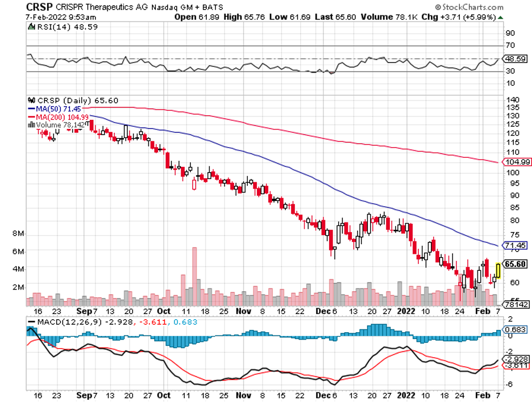Image resolution: width=532 pixels, height=402 pixels.
Task: Click the High 65.76 value
Action: pos(244,17)
